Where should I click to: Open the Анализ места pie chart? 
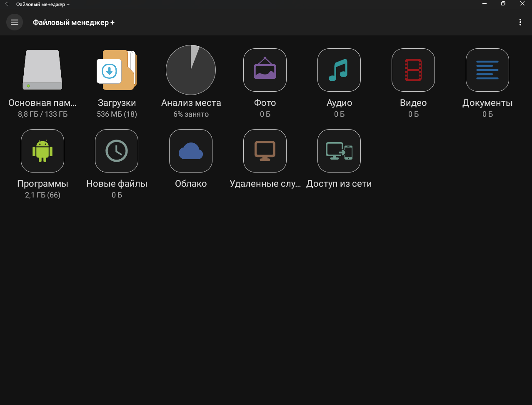click(x=191, y=70)
